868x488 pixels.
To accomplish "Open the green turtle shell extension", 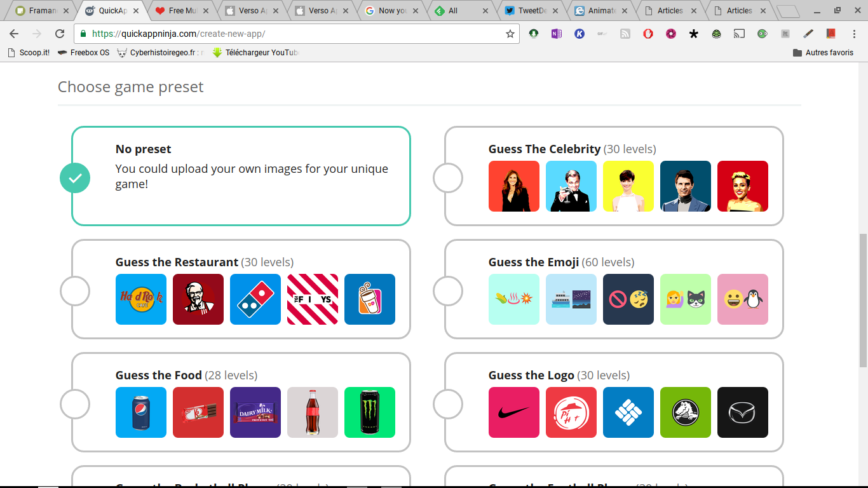I will click(x=717, y=34).
